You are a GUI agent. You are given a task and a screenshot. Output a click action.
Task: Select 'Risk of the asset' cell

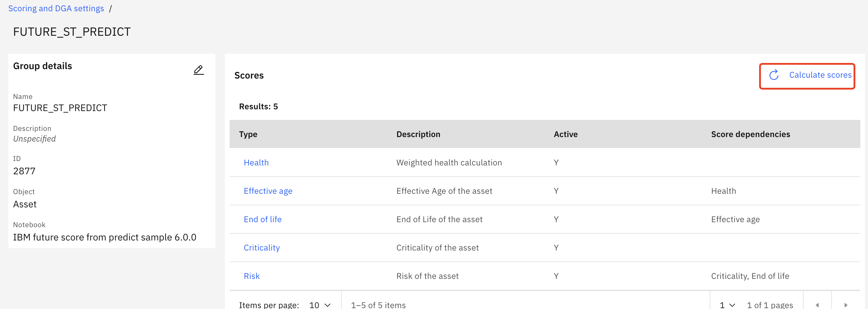click(x=427, y=276)
